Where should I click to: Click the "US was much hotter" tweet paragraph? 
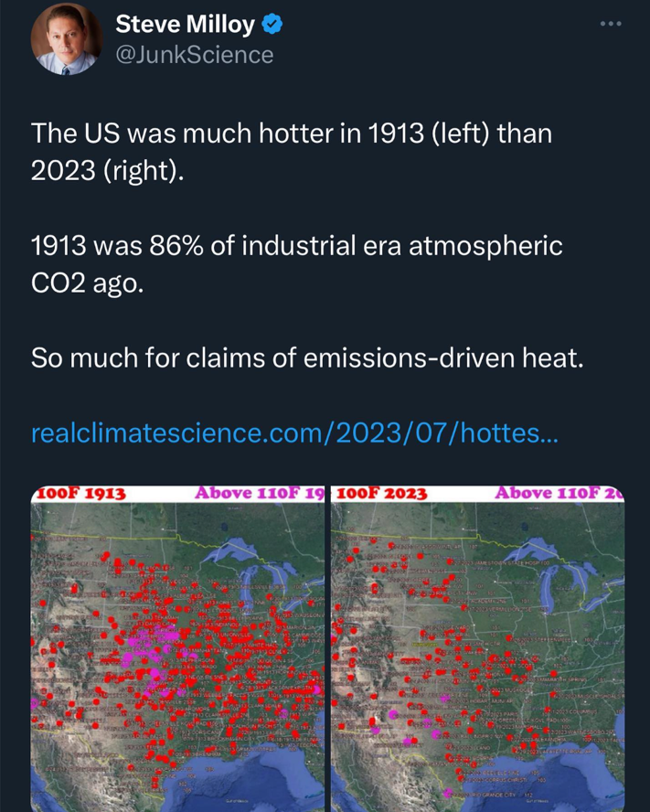click(x=291, y=152)
